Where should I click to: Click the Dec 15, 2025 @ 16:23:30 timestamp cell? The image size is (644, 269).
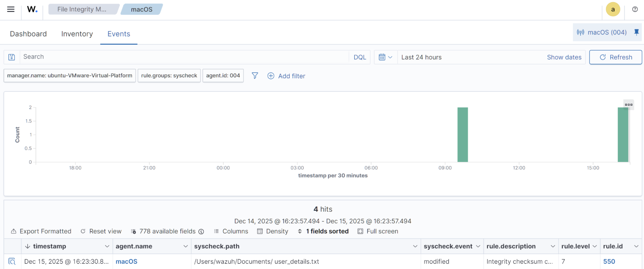coord(67,261)
